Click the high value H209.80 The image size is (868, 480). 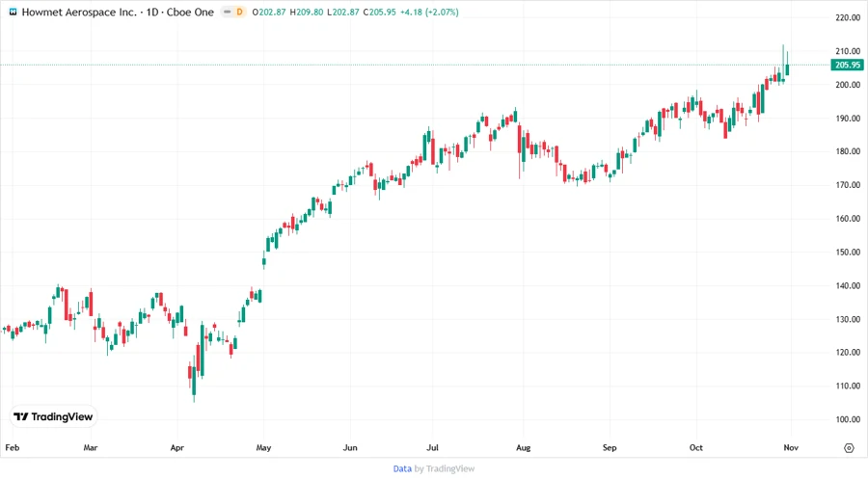coord(307,13)
